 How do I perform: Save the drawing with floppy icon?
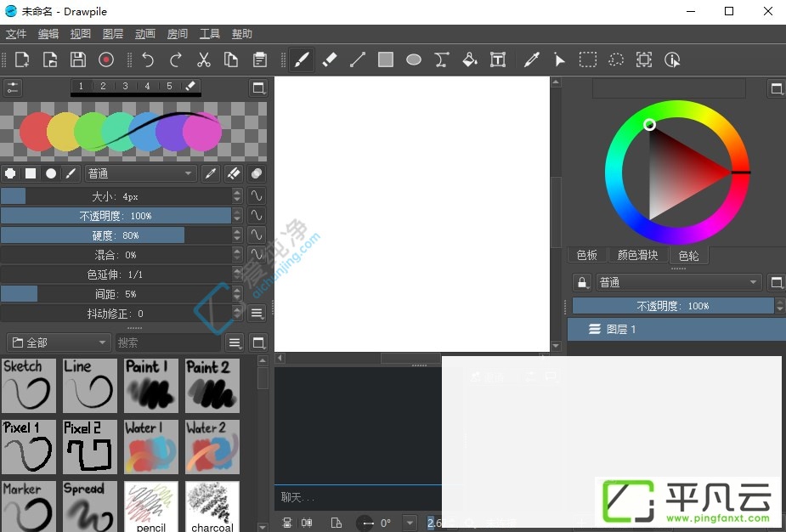click(x=77, y=59)
